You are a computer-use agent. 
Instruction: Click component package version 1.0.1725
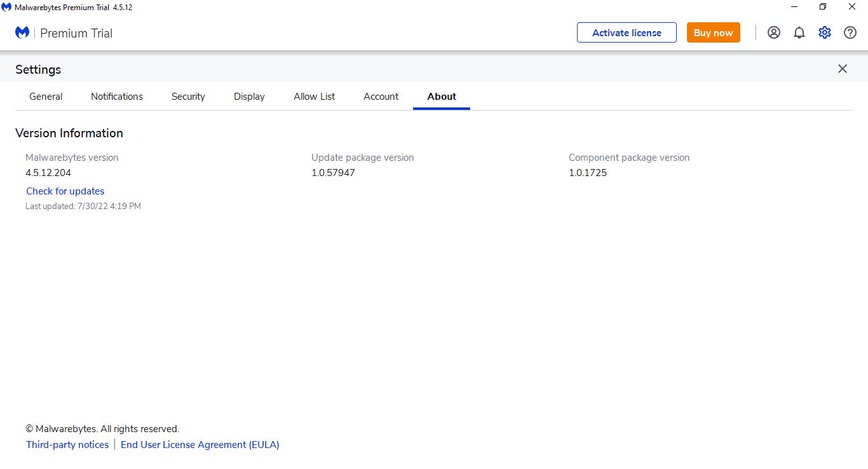588,173
